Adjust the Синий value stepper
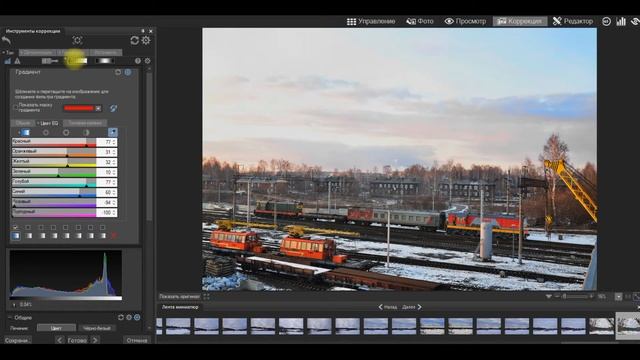Screen dimensions: 640x360 115,192
